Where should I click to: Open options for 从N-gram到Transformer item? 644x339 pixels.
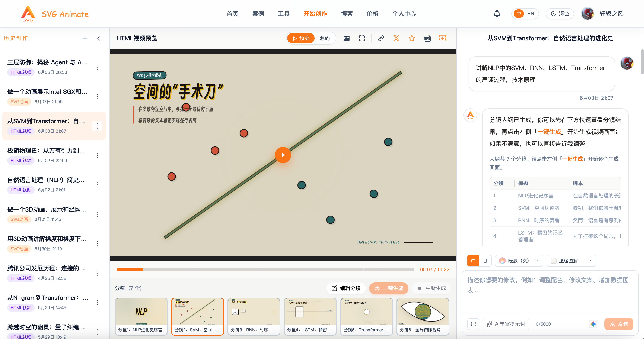point(97,302)
